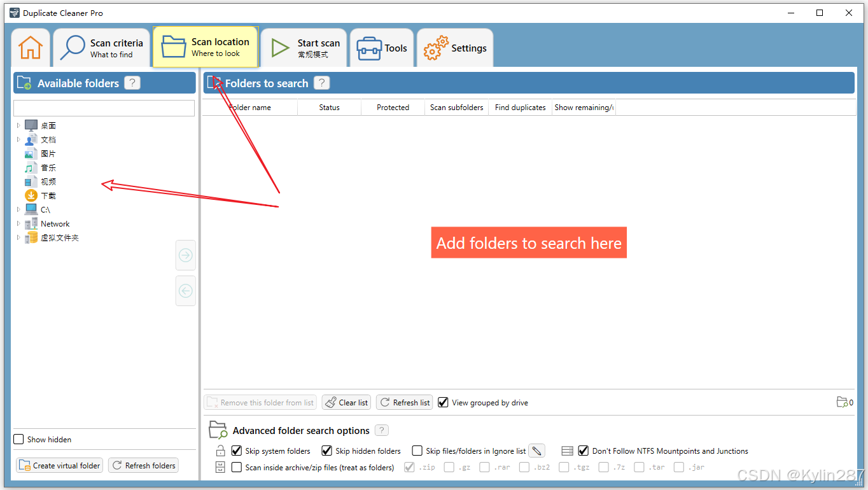Open the Start scan tab
This screenshot has height=490, width=868.
pyautogui.click(x=304, y=48)
